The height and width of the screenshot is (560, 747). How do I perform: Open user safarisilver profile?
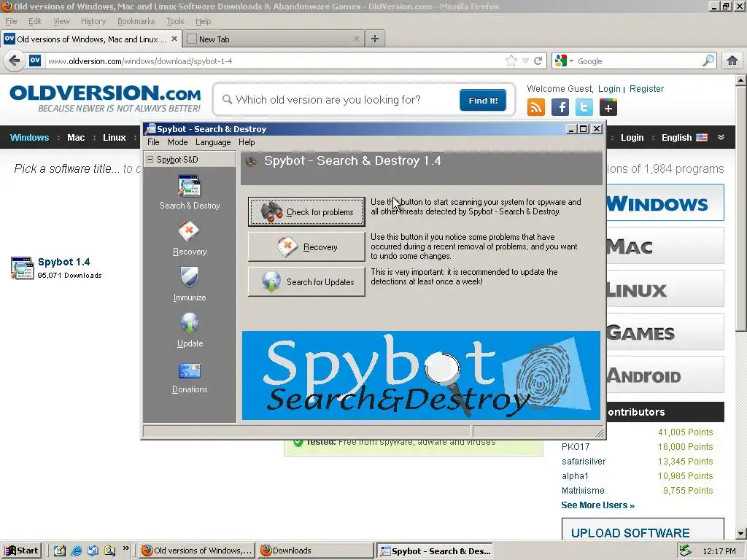[x=583, y=462]
